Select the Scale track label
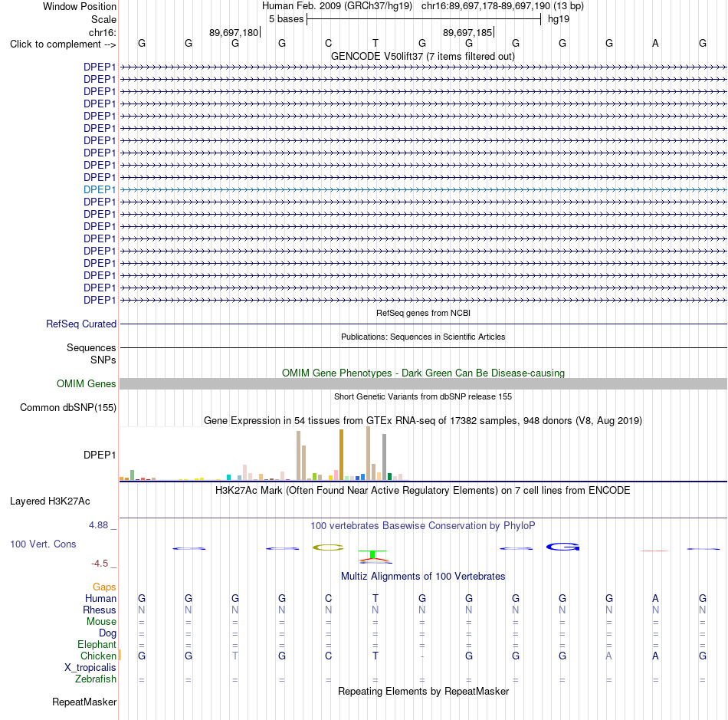Image resolution: width=728 pixels, height=720 pixels. click(x=103, y=19)
